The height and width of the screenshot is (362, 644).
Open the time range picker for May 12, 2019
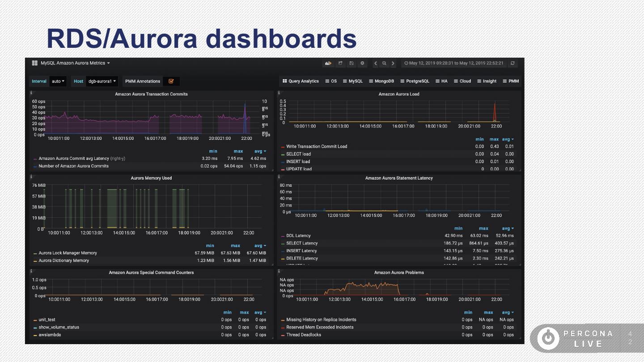pyautogui.click(x=454, y=63)
